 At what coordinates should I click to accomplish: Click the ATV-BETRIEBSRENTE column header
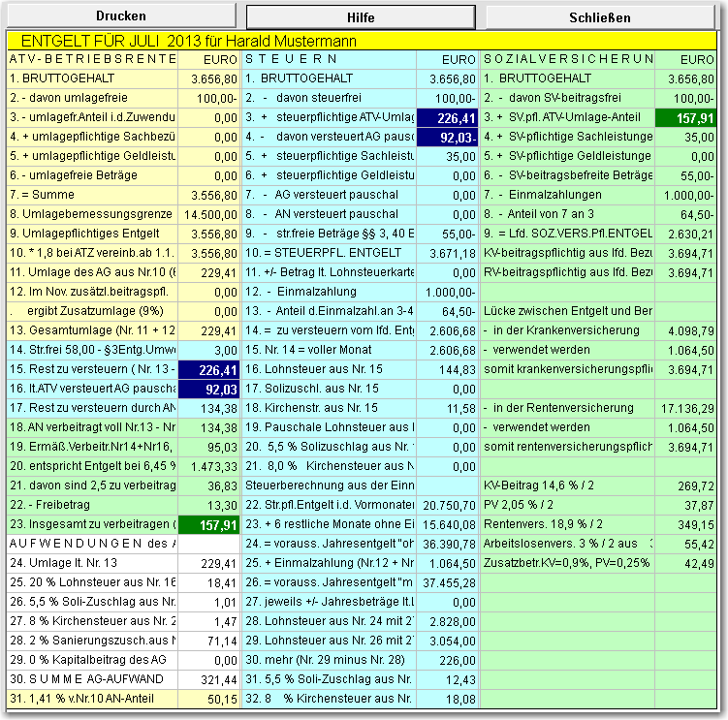[92, 59]
